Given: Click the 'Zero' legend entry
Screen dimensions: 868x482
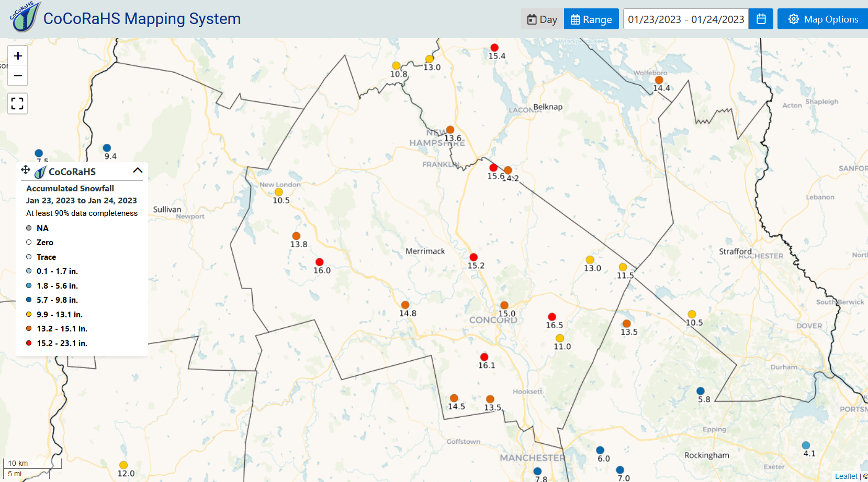Looking at the screenshot, I should click(x=45, y=243).
